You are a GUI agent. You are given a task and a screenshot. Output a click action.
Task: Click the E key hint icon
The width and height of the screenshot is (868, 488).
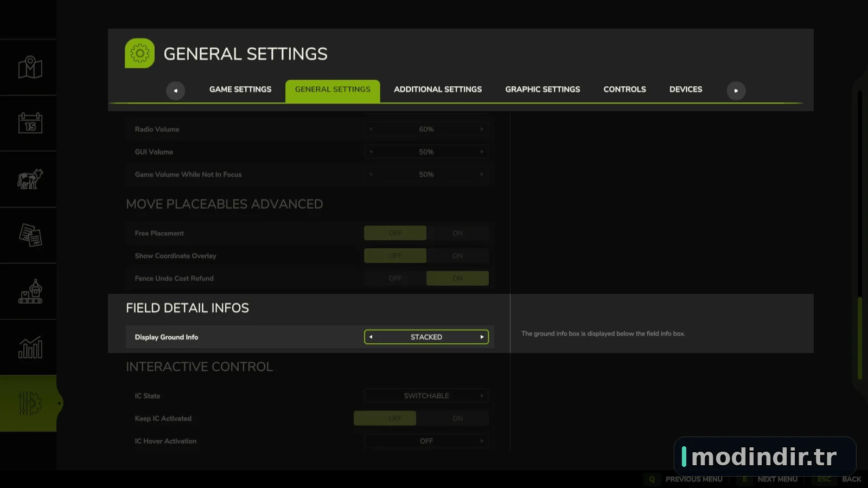[x=745, y=479]
